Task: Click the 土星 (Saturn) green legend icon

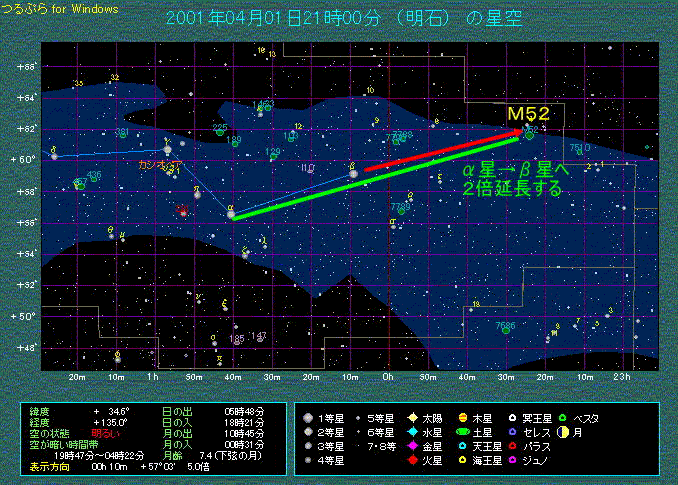Action: click(465, 431)
